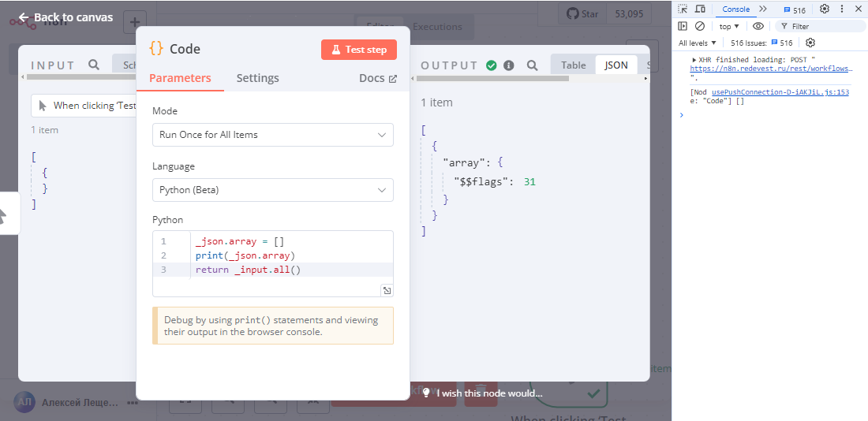Open the Mode dropdown
The height and width of the screenshot is (421, 868).
[x=272, y=135]
